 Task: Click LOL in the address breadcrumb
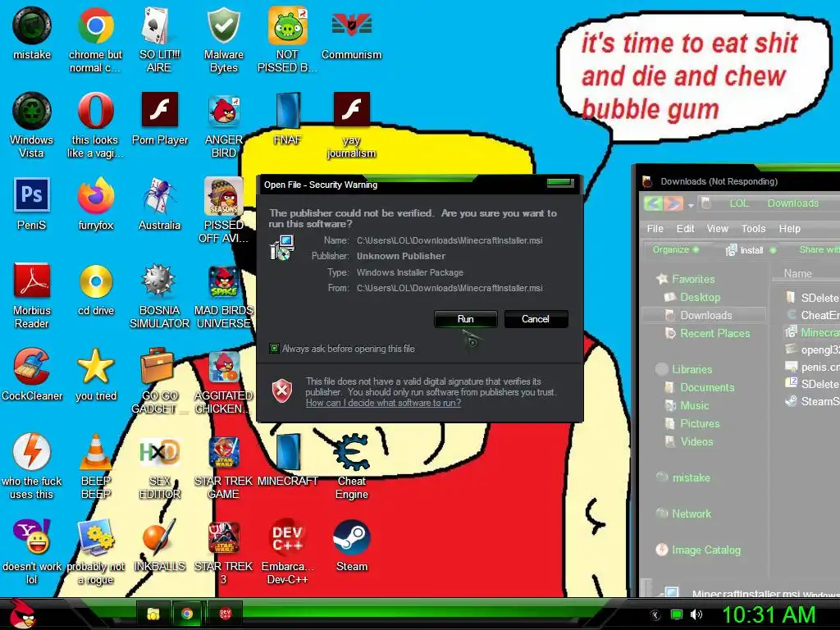739,203
